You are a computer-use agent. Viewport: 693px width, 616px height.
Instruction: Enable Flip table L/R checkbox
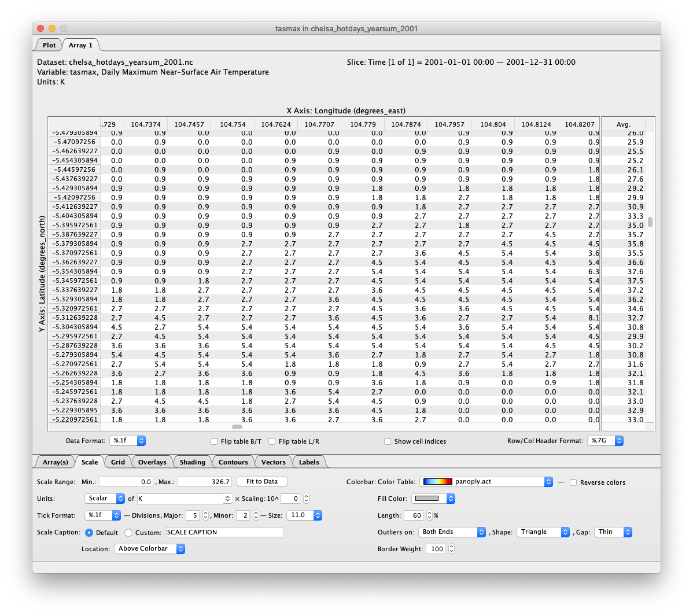coord(272,441)
